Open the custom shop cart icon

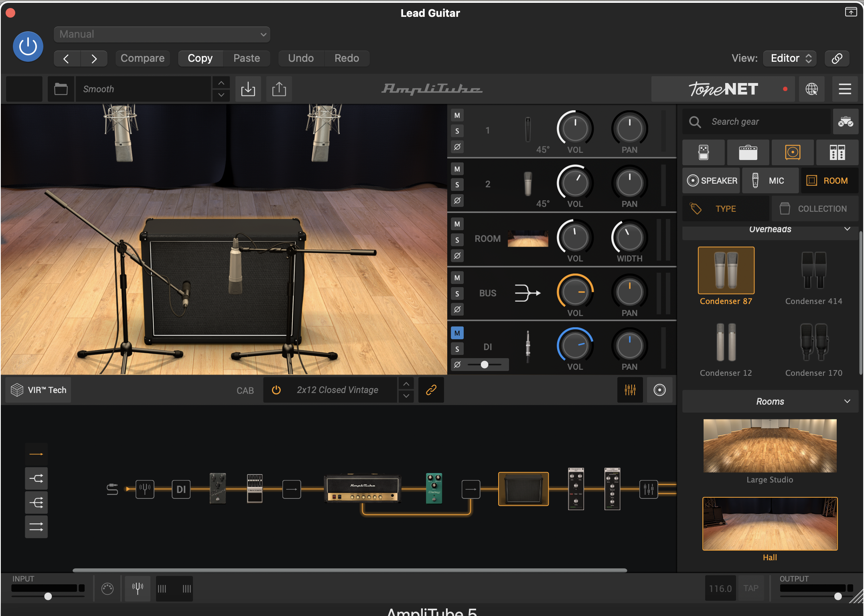(846, 122)
